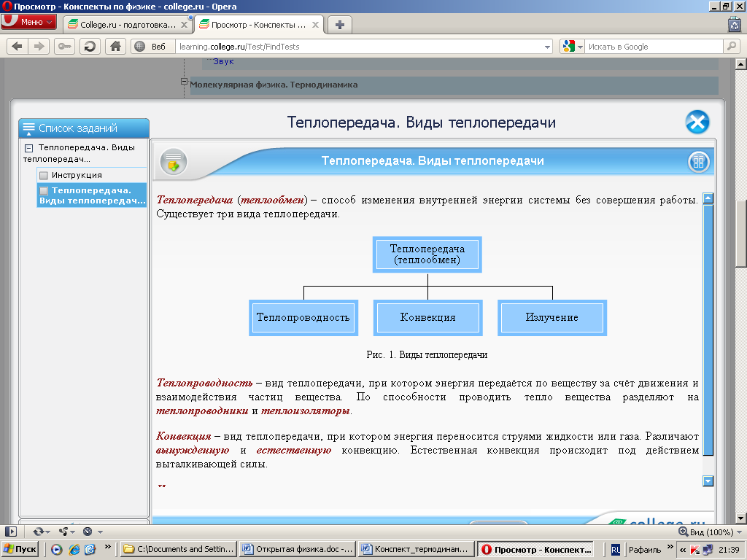Click the blue lesson content scrollbar thumb
The height and width of the screenshot is (560, 747).
[x=708, y=330]
